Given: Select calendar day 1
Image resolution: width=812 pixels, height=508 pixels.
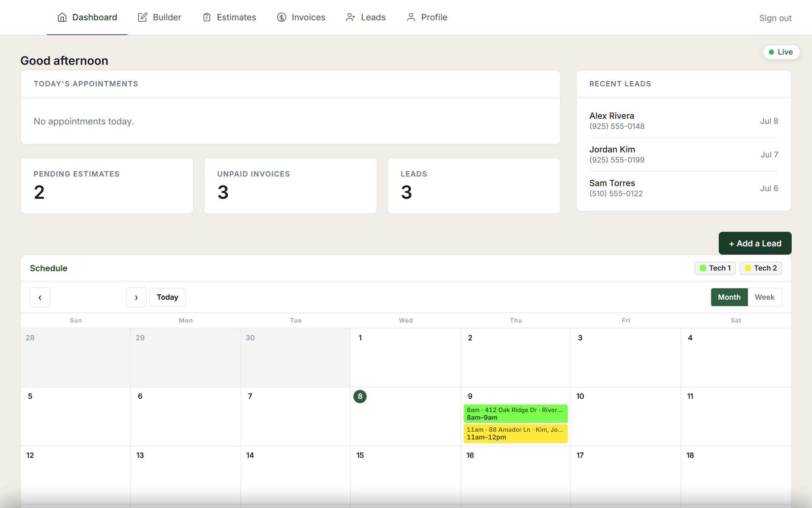Looking at the screenshot, I should coord(360,338).
